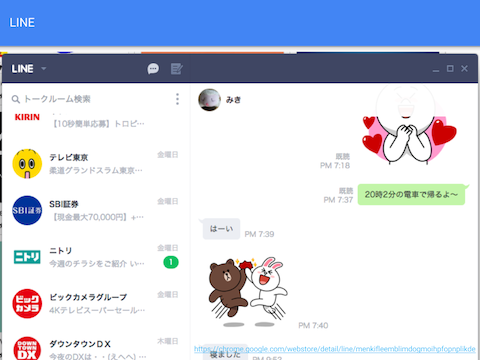Click the はーい message bubble

point(221,229)
